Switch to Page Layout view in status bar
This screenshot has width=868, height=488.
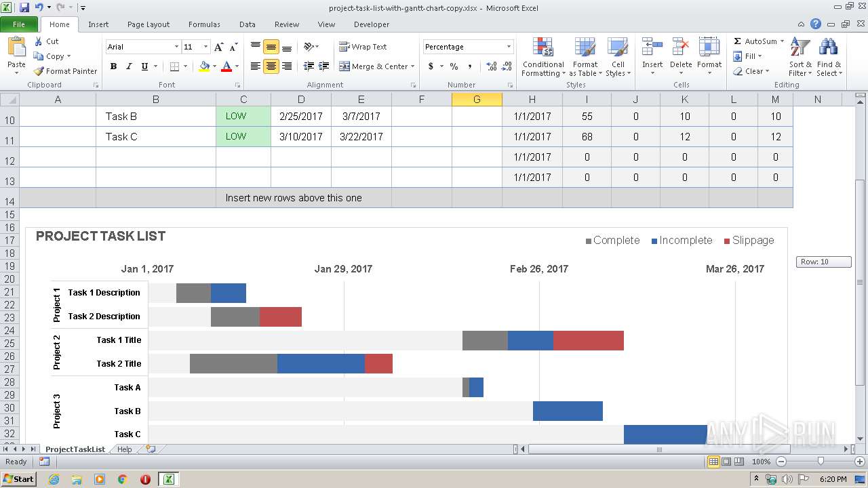[726, 462]
